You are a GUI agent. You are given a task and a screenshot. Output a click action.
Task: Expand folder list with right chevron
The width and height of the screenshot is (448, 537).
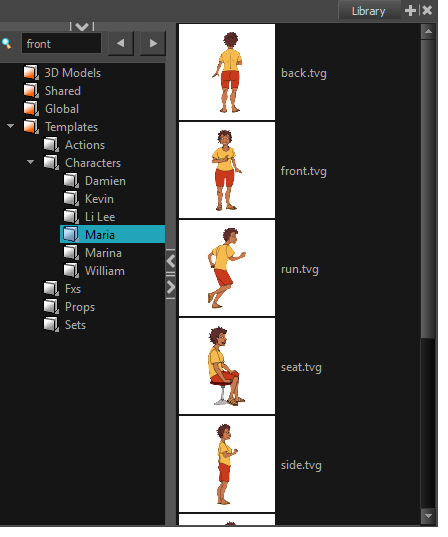click(171, 287)
